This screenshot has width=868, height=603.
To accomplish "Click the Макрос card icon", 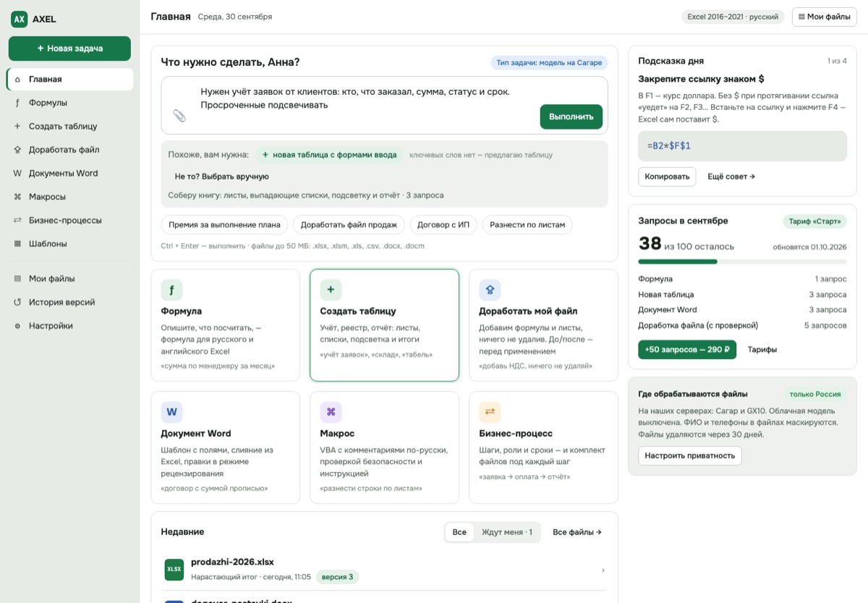I will point(331,413).
